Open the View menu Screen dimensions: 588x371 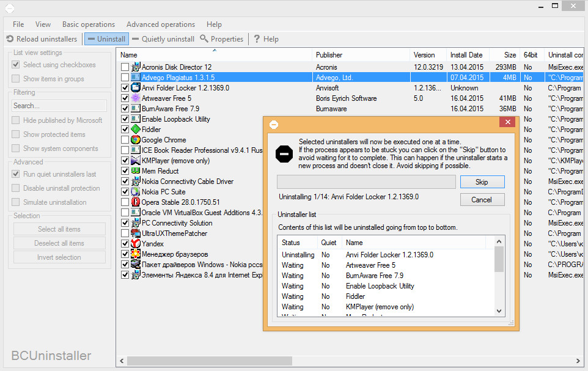[43, 24]
